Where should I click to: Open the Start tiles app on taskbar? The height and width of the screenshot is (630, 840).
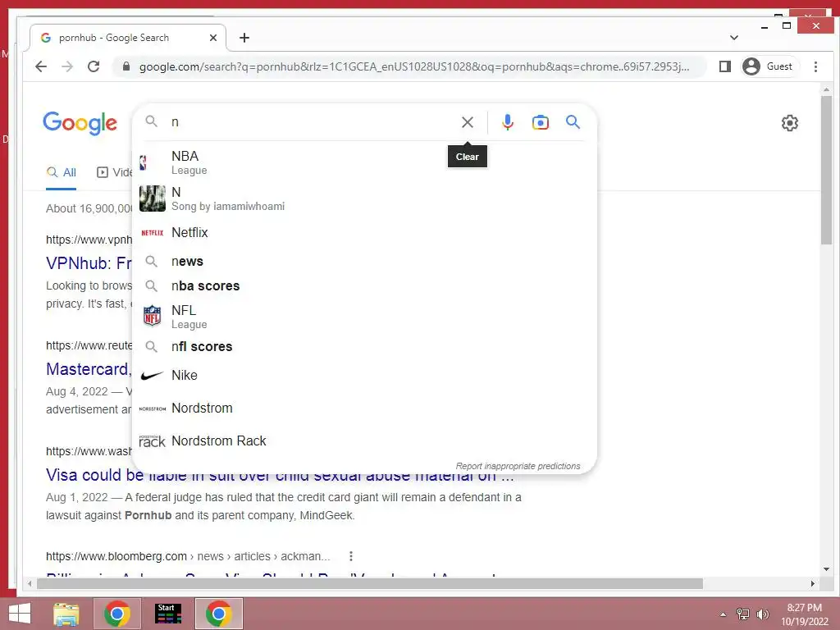click(167, 614)
